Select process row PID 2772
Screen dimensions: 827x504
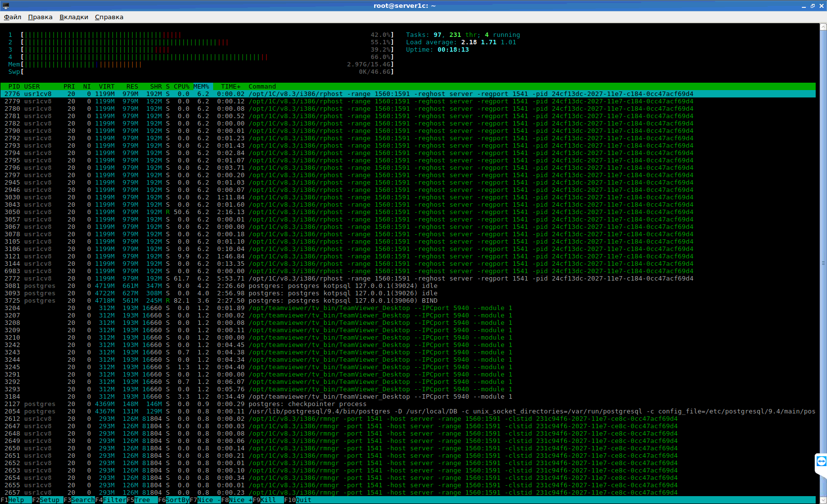408,279
